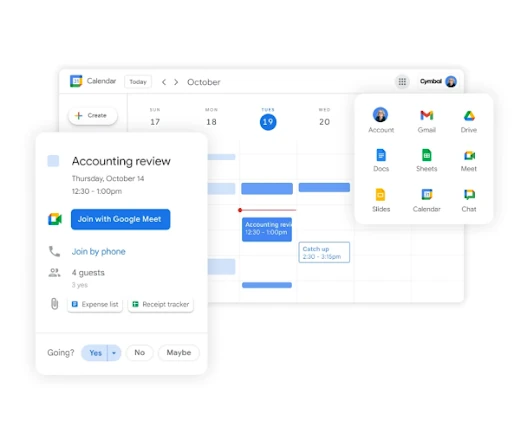Expand the Yes RSVP options arrow
The height and width of the screenshot is (433, 527).
114,353
